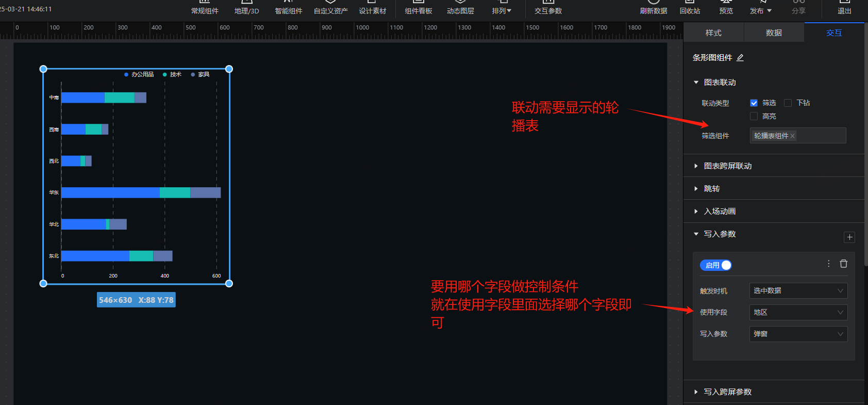Open the 回收站 recycle bin

pyautogui.click(x=690, y=8)
